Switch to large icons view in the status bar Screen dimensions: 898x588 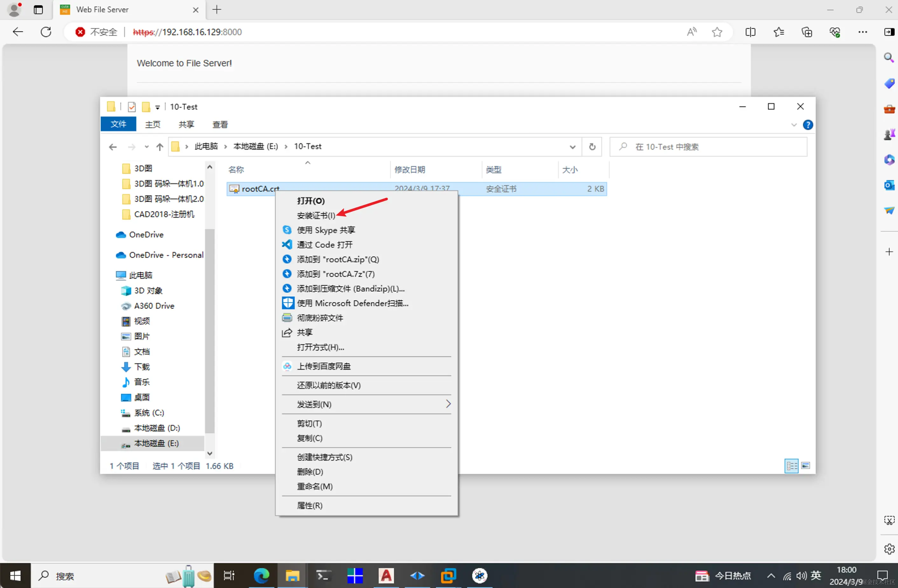coord(805,466)
